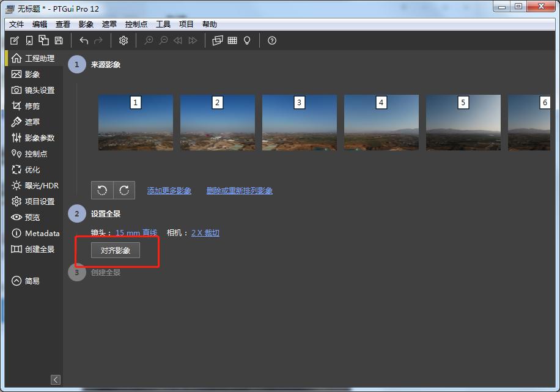Click the apply template toolbar icon

tap(44, 40)
